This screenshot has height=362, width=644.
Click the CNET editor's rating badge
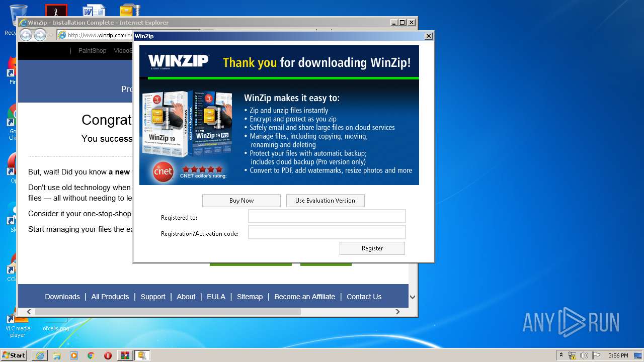tap(190, 172)
